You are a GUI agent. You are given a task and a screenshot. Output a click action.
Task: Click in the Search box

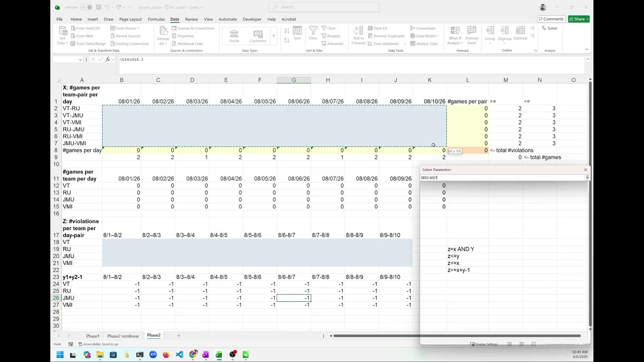click(324, 7)
